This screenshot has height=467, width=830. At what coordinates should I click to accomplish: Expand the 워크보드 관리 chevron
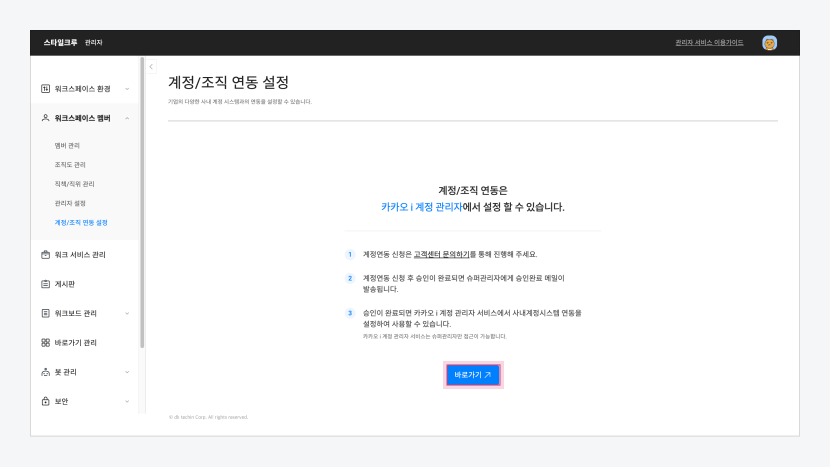click(127, 313)
